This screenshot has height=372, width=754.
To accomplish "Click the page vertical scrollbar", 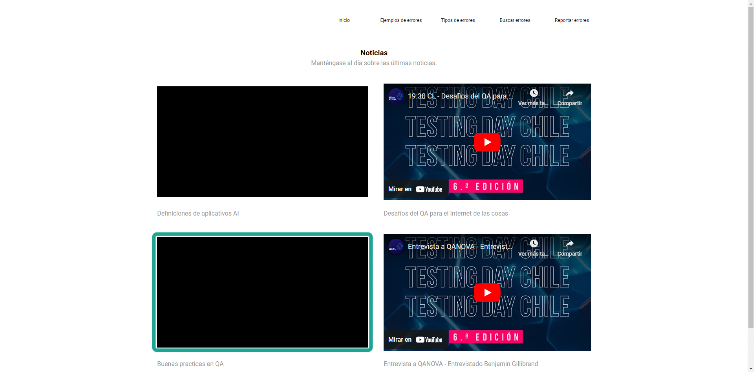I will point(751,163).
